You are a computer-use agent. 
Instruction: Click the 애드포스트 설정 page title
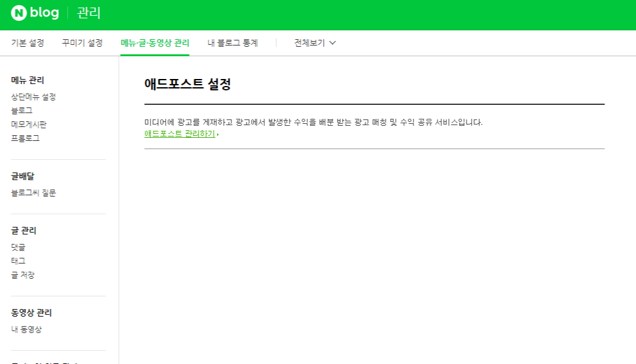click(187, 84)
